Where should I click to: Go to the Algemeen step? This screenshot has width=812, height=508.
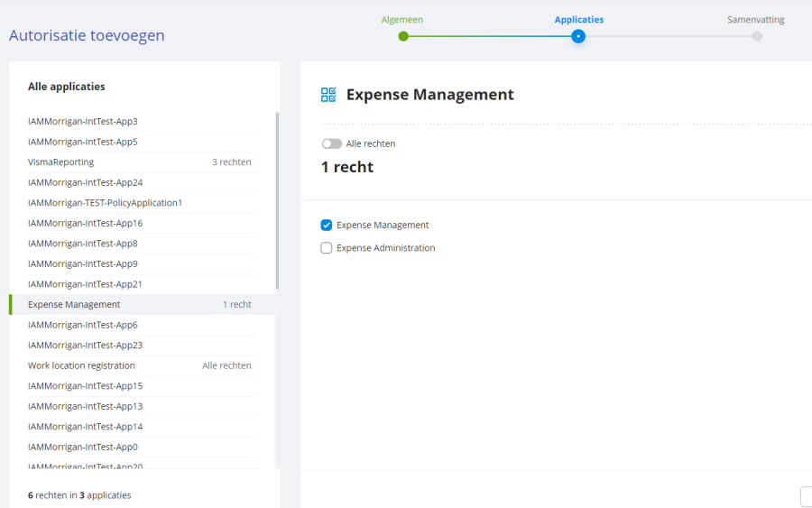[x=401, y=20]
